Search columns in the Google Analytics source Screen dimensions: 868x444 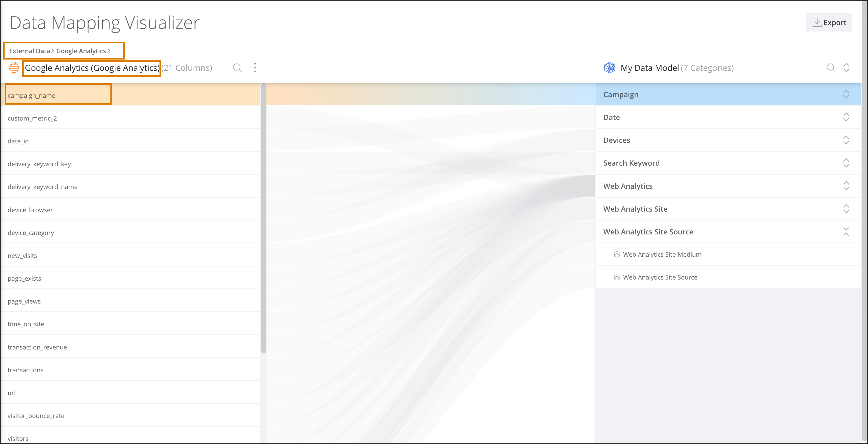237,68
